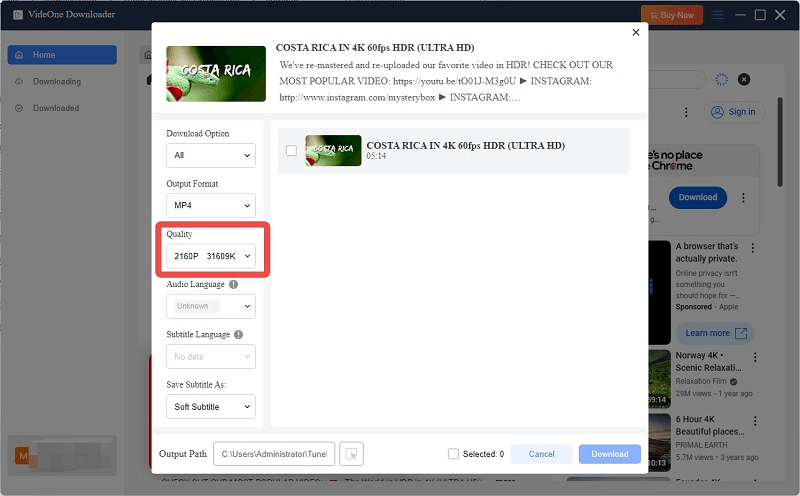Click the orange Buy Now button

(671, 15)
